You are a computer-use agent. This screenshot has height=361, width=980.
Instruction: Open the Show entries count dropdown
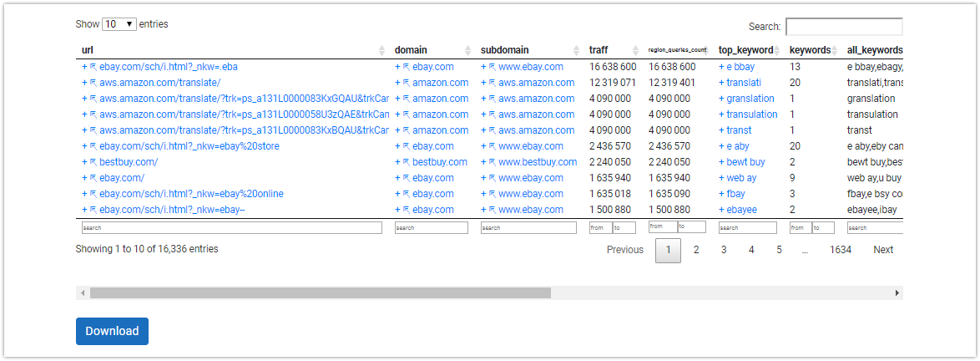pos(119,24)
